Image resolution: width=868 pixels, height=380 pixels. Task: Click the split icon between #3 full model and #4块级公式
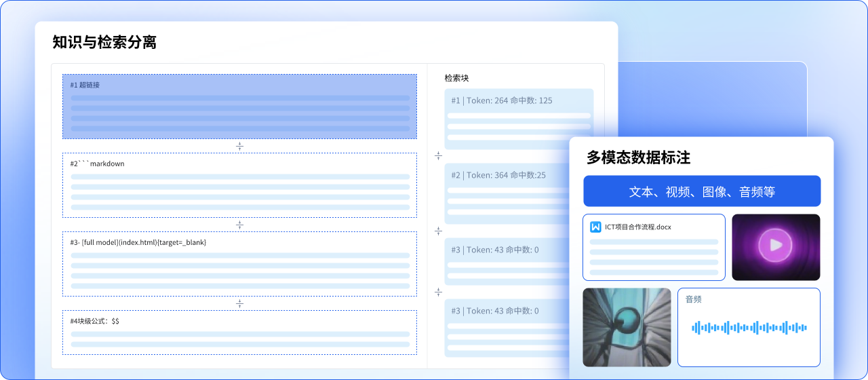[x=239, y=303]
